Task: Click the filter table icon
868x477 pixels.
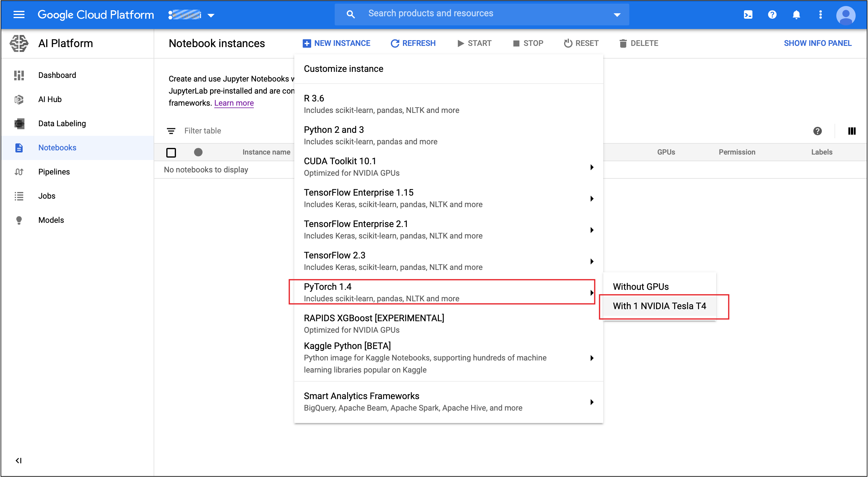Action: tap(171, 131)
